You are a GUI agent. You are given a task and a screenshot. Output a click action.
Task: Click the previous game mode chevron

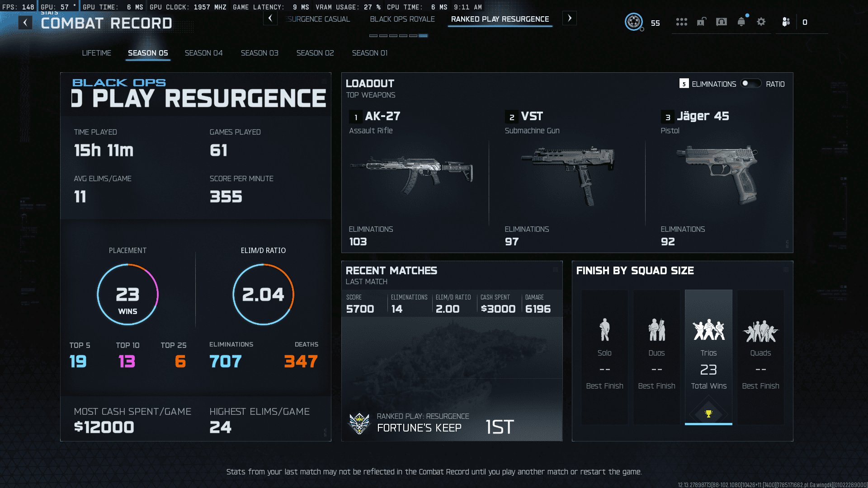270,19
